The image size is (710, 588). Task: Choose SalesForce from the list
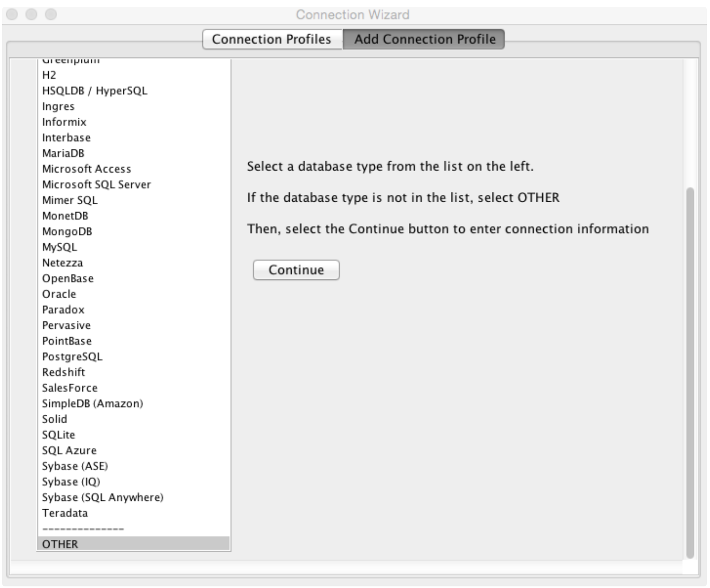(x=69, y=388)
